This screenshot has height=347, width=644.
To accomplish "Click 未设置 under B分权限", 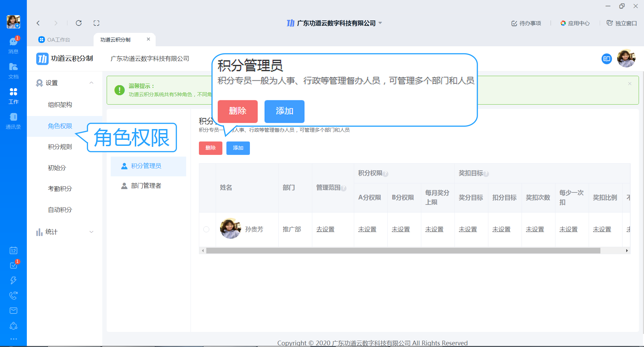I will (x=401, y=229).
